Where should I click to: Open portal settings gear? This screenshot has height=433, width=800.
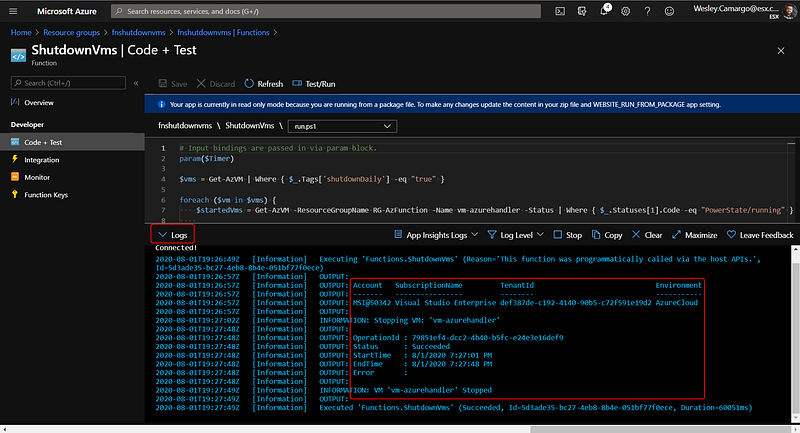pyautogui.click(x=626, y=11)
